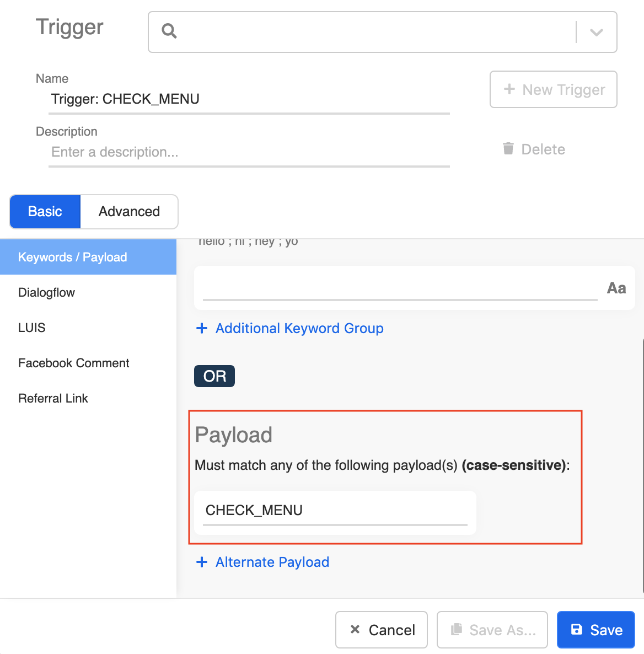Click the X icon inside Cancel button
644x654 pixels.
356,629
